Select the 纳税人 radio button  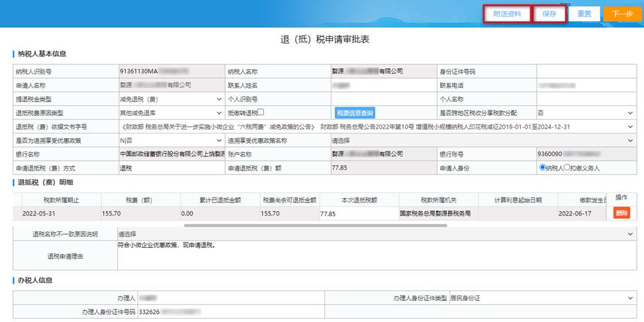click(x=543, y=168)
